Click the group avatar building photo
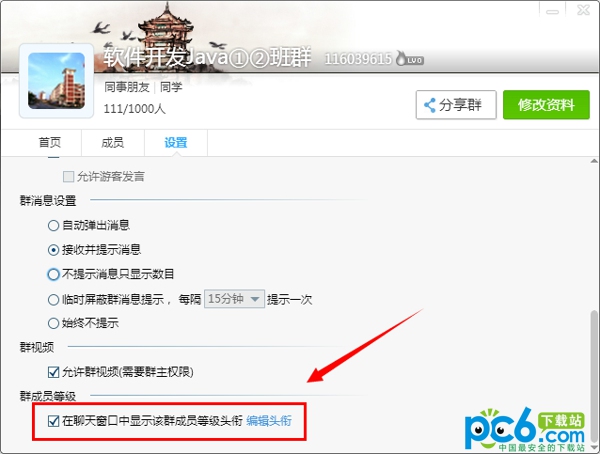Viewport: 600px width, 454px height. pyautogui.click(x=56, y=81)
